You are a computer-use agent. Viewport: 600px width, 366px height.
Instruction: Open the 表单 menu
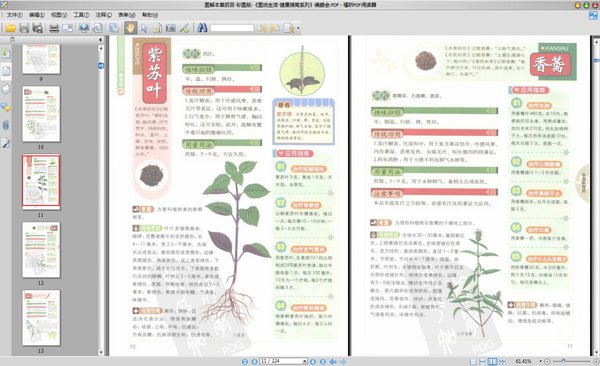coord(126,15)
